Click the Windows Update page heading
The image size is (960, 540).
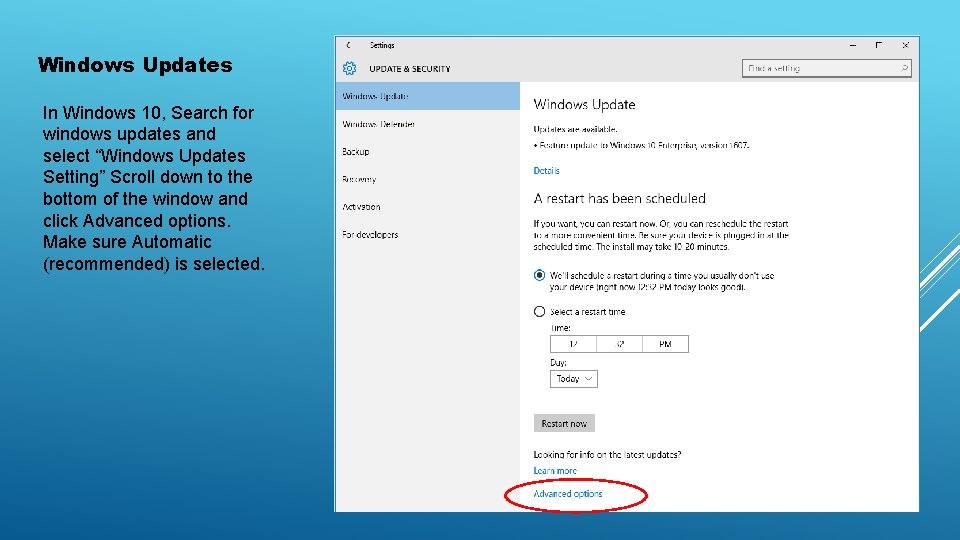(584, 105)
